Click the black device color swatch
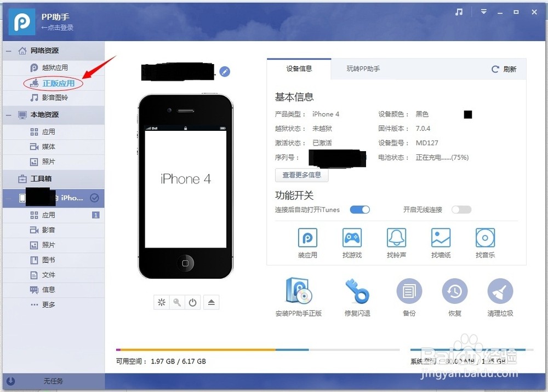 pyautogui.click(x=468, y=114)
